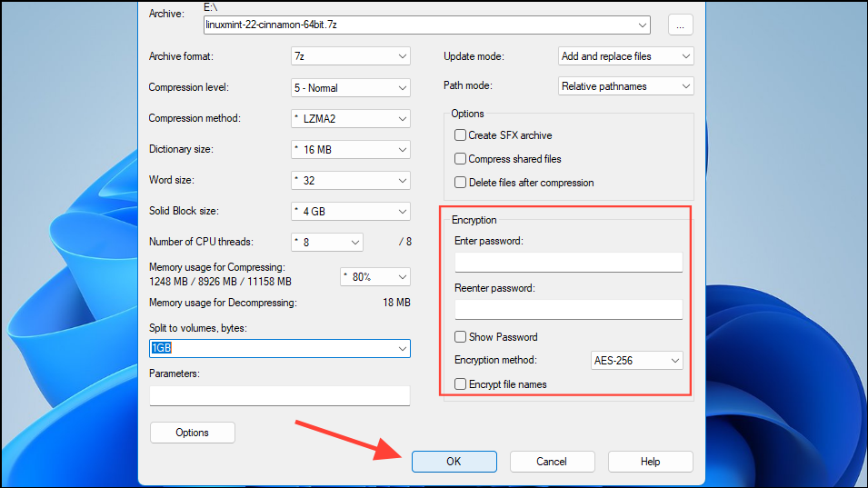This screenshot has width=868, height=488.
Task: Click the Parameters text field
Action: [280, 396]
